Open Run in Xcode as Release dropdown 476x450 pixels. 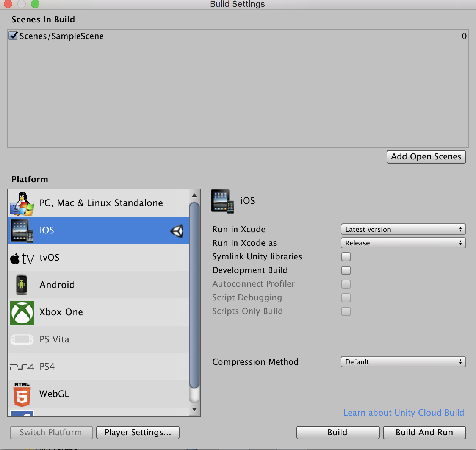pos(403,243)
